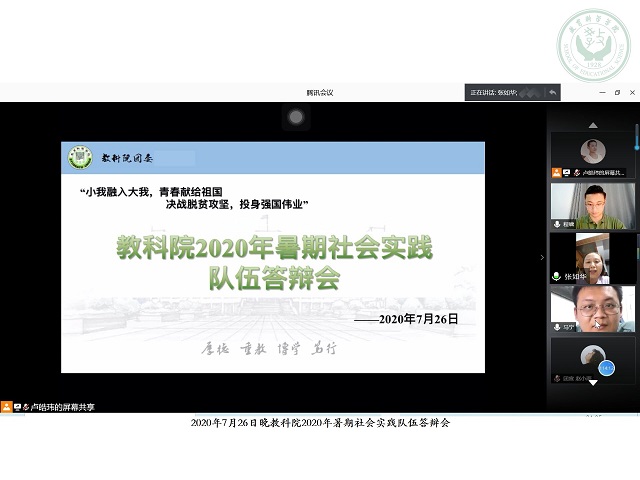The image size is (640, 480).
Task: Click the recording indicator button above the slide
Action: pyautogui.click(x=295, y=117)
